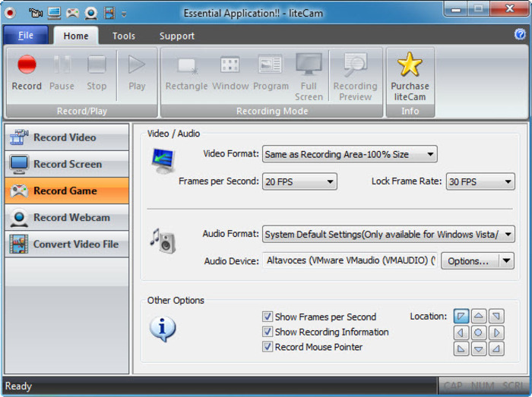
Task: Open Lock Frame Rate dropdown
Action: [480, 182]
